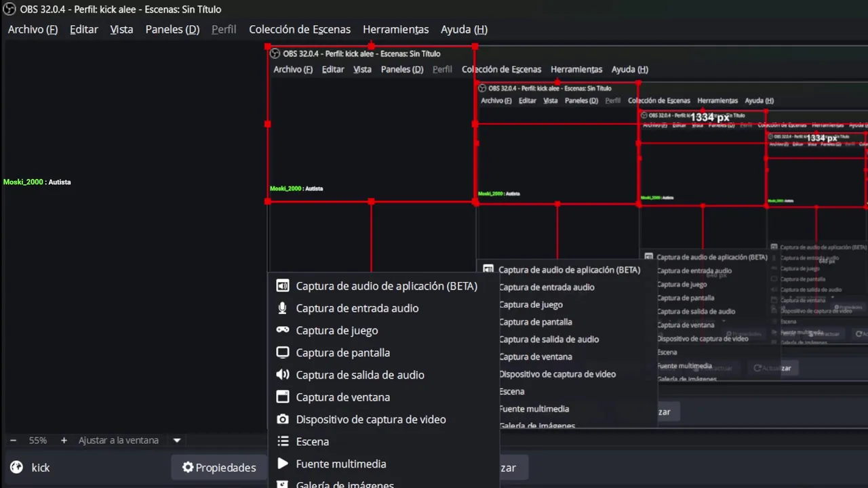Click the plus icon to zoom in the preview
This screenshot has width=868, height=488.
[64, 441]
